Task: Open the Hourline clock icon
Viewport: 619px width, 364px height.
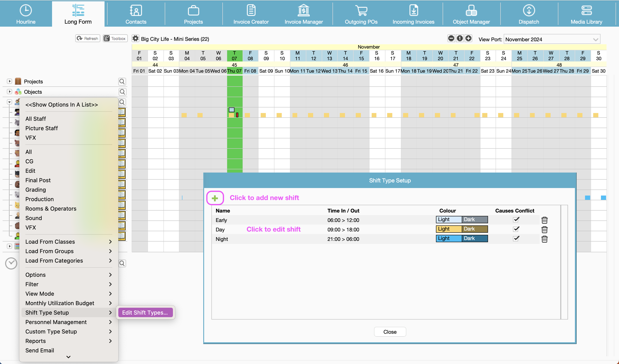Action: pyautogui.click(x=26, y=11)
